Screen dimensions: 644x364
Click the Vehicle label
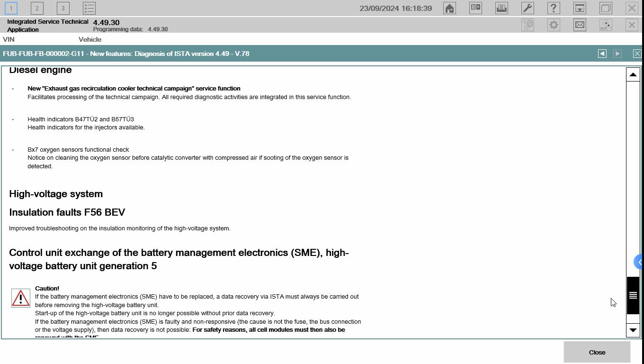(x=90, y=39)
